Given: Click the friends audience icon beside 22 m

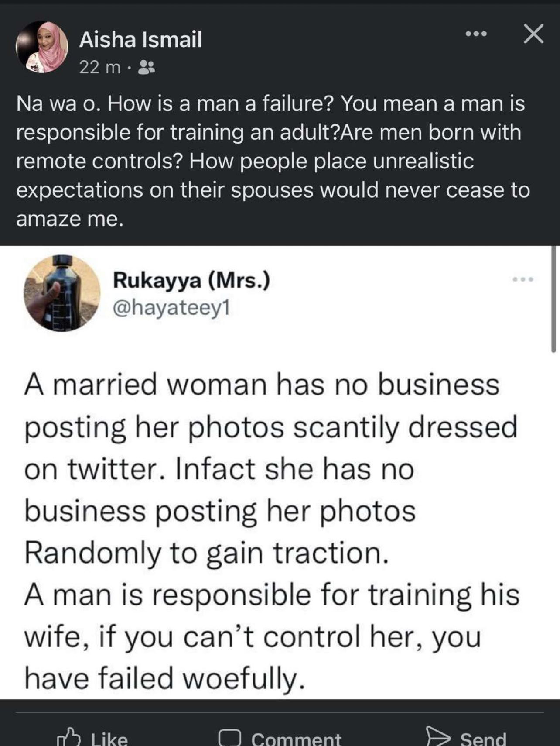Looking at the screenshot, I should 146,67.
